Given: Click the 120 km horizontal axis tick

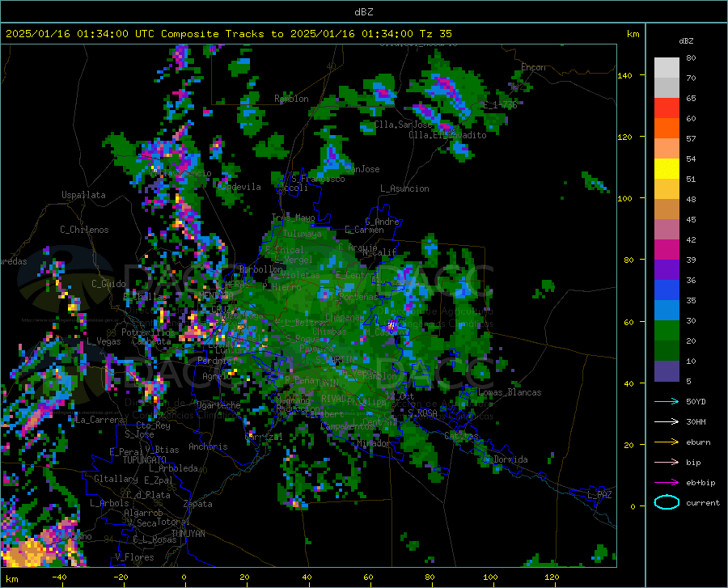Looking at the screenshot, I should [552, 577].
